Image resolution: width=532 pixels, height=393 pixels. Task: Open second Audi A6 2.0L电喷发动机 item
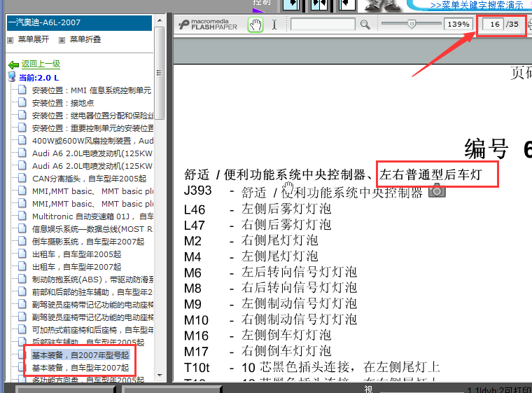(x=92, y=166)
